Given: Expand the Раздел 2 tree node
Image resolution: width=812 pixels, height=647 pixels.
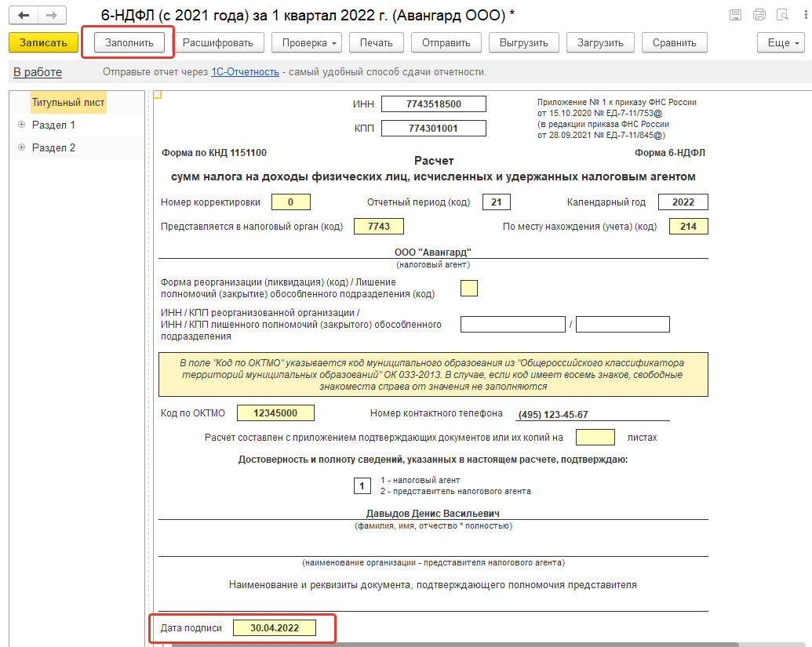Looking at the screenshot, I should pos(22,147).
